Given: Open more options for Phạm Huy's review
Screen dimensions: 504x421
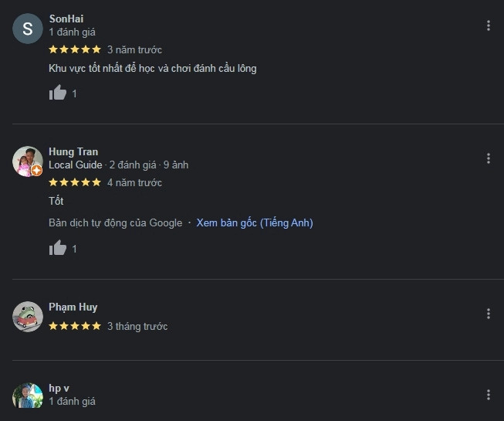Looking at the screenshot, I should (488, 314).
